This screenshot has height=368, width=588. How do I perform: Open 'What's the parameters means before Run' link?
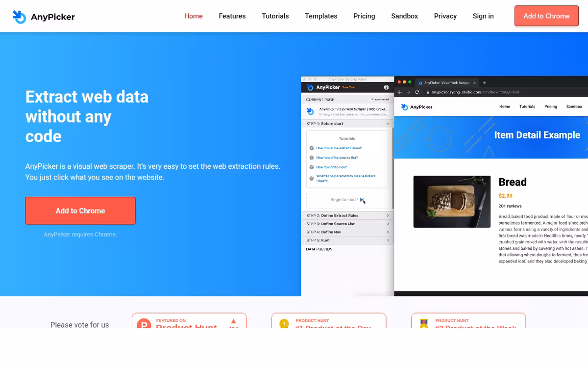tap(346, 179)
